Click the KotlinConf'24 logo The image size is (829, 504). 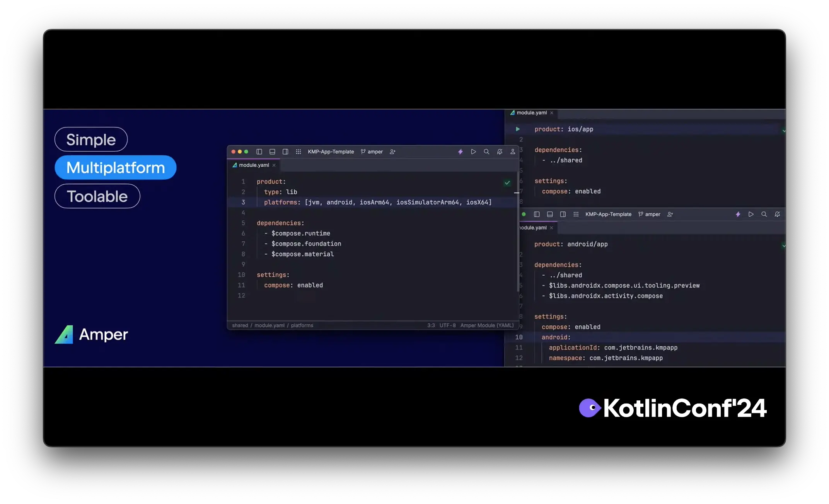pyautogui.click(x=673, y=408)
